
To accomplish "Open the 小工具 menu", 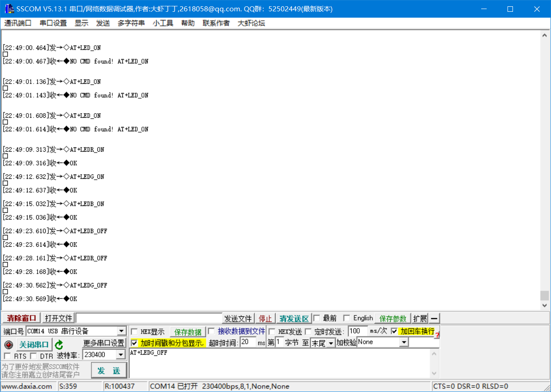I will tap(163, 23).
